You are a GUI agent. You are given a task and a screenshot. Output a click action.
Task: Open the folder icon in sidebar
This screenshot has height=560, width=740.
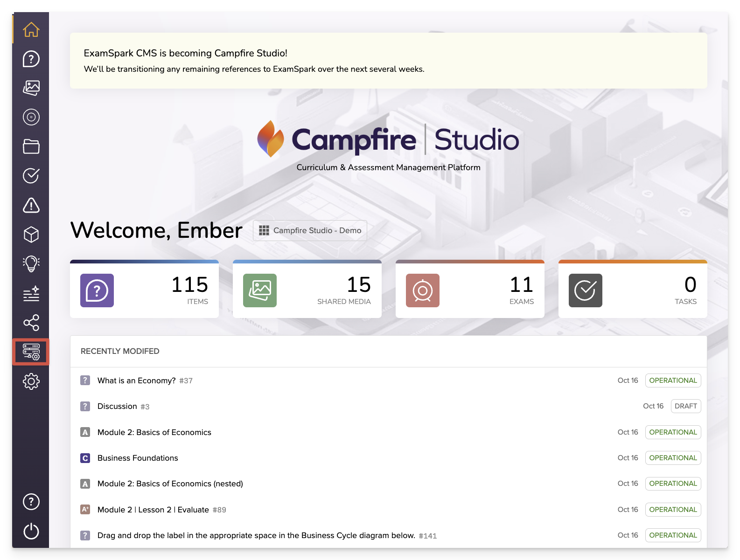pyautogui.click(x=31, y=146)
